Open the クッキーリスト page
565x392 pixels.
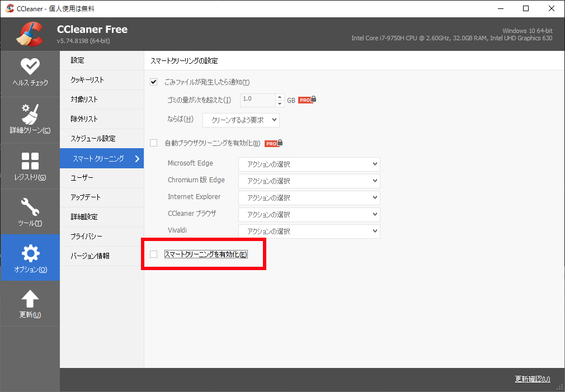pos(102,79)
